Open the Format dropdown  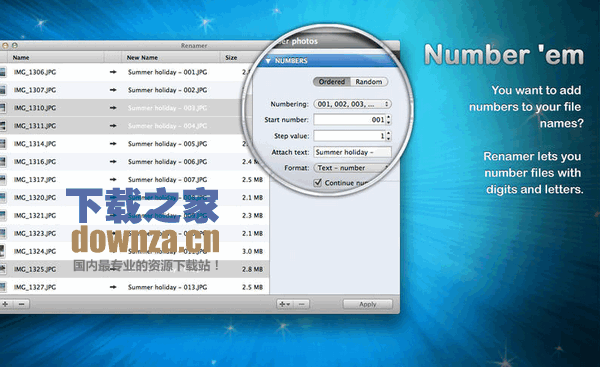pyautogui.click(x=351, y=168)
